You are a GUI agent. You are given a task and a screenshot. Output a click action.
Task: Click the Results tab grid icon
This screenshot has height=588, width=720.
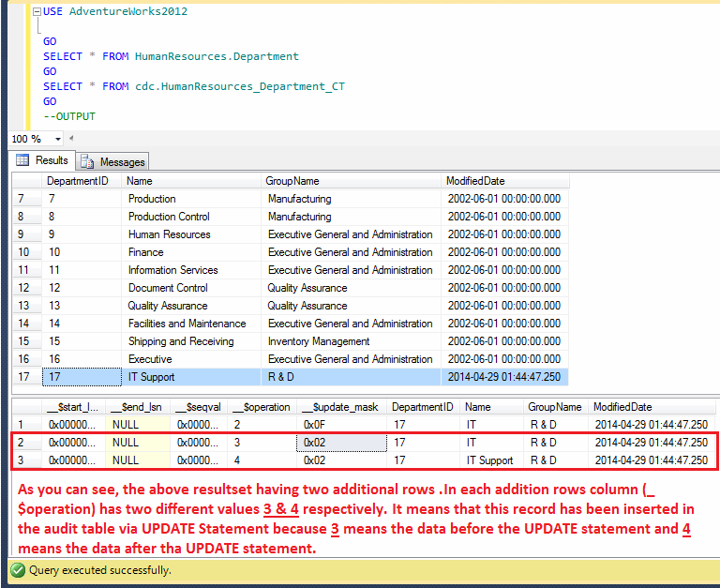[x=22, y=160]
